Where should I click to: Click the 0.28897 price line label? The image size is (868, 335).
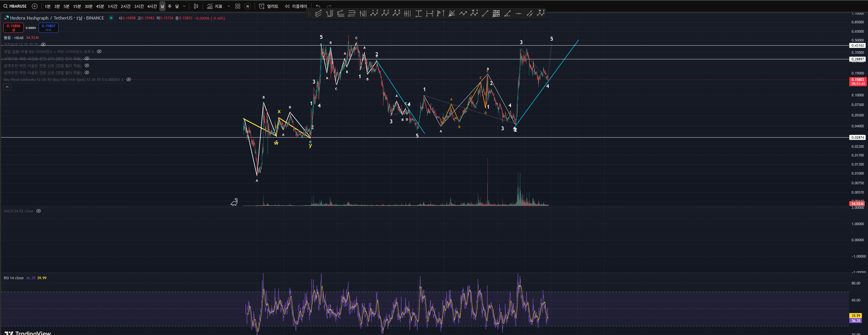click(x=857, y=59)
